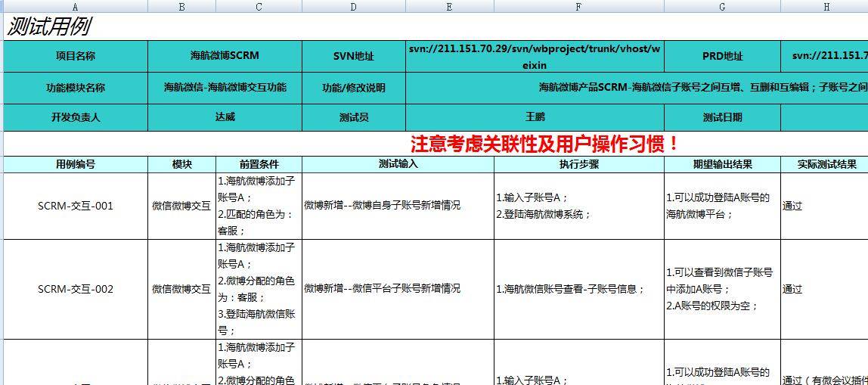Select 微信微博交互 in the SCRM-交互-001 row
Image resolution: width=868 pixels, height=385 pixels.
tap(181, 206)
